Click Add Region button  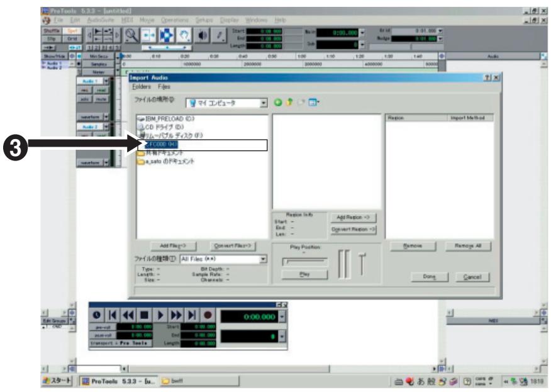pos(353,218)
